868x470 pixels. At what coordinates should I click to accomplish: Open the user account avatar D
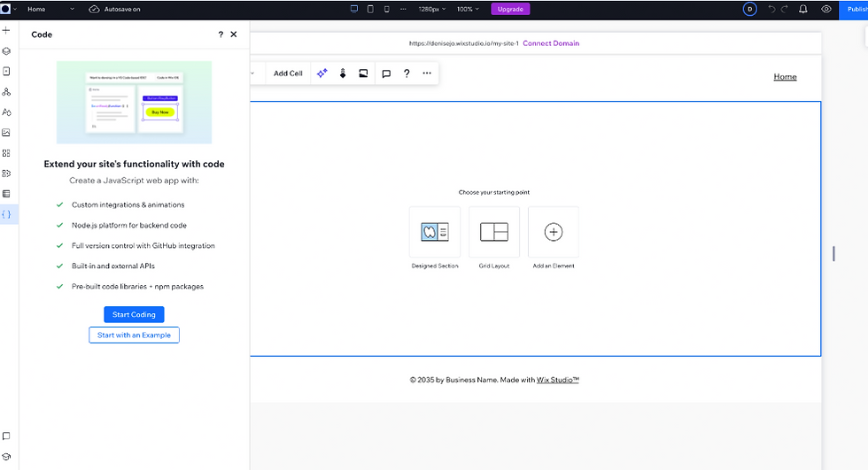tap(749, 9)
